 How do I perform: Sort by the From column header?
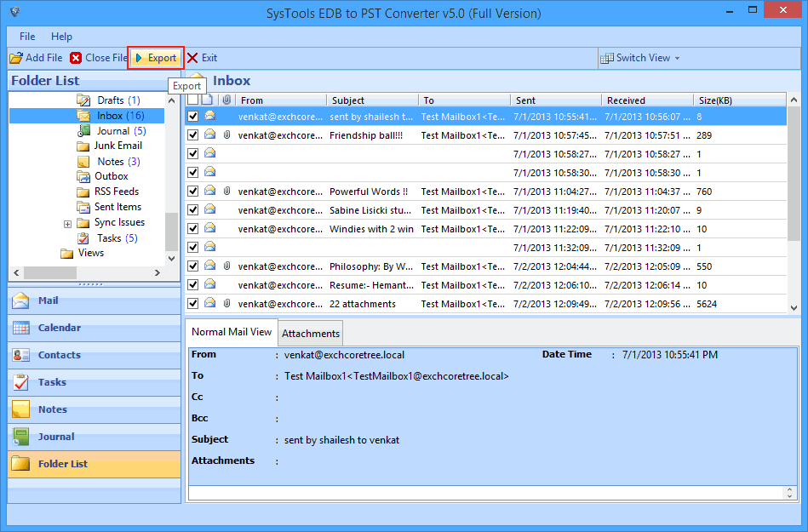280,100
